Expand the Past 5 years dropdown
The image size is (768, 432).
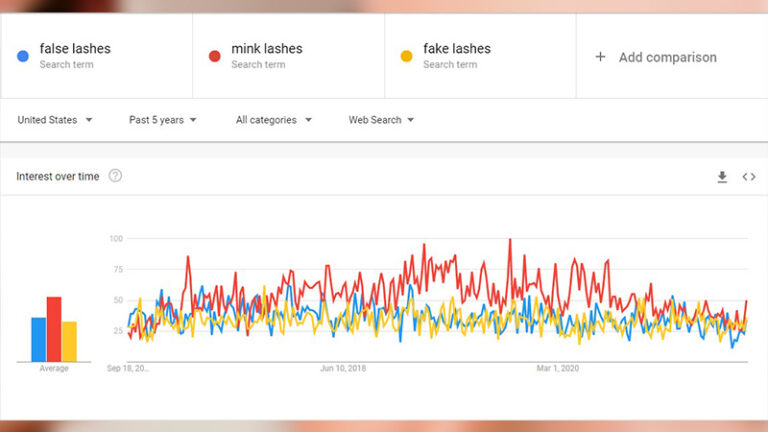163,120
